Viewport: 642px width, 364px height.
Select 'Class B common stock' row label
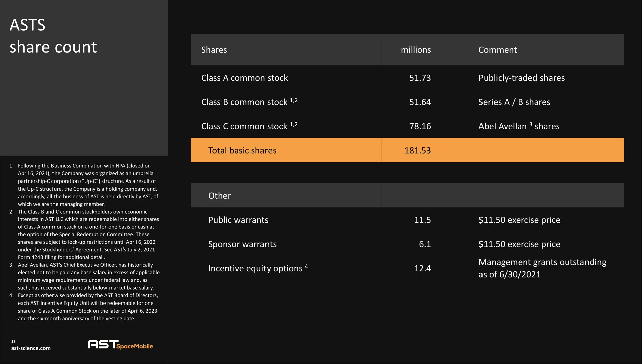[249, 102]
